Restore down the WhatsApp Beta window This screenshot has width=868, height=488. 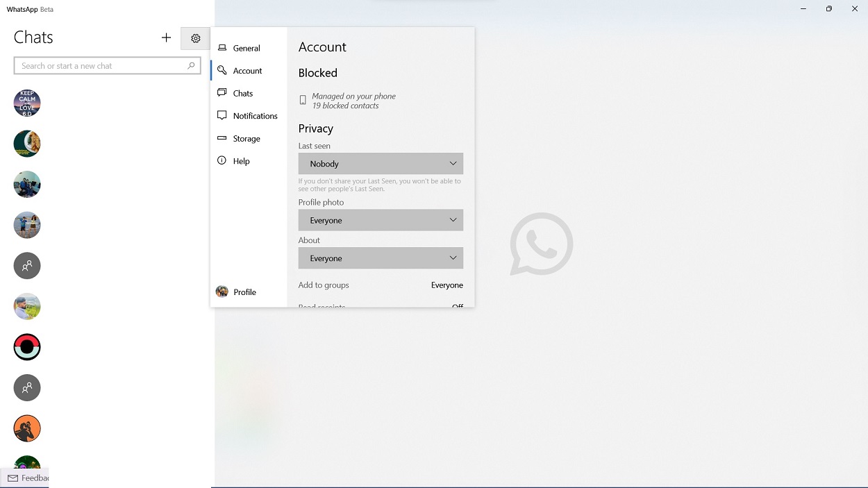point(829,9)
